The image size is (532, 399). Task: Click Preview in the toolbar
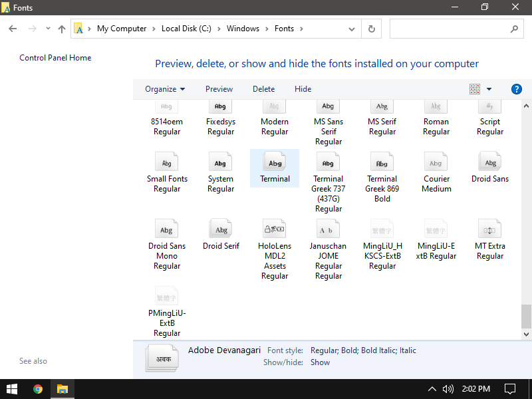coord(219,89)
